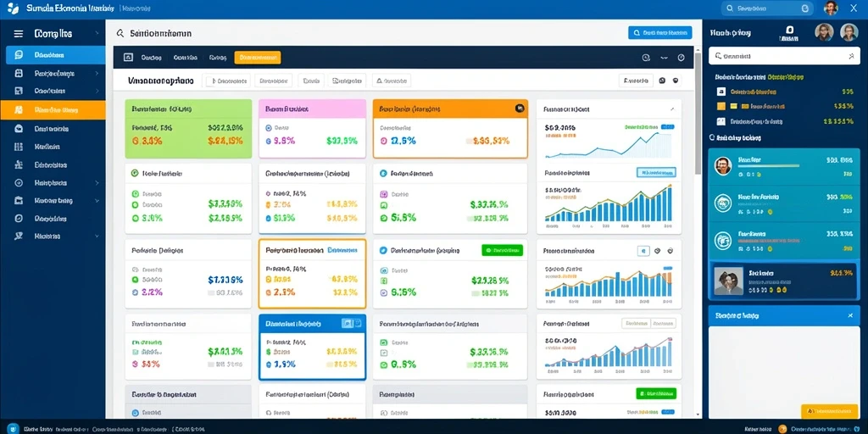Tick the checkbox in the first filter button

(210, 81)
